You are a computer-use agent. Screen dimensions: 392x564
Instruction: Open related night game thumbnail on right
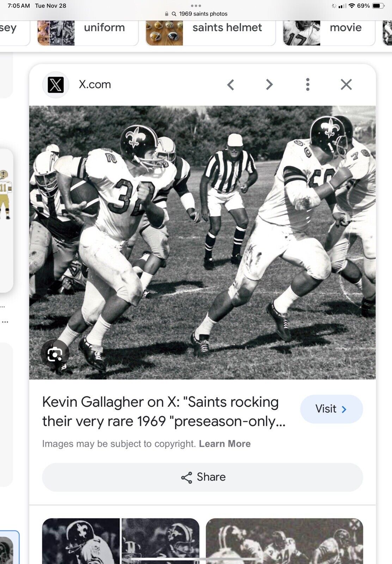click(284, 541)
